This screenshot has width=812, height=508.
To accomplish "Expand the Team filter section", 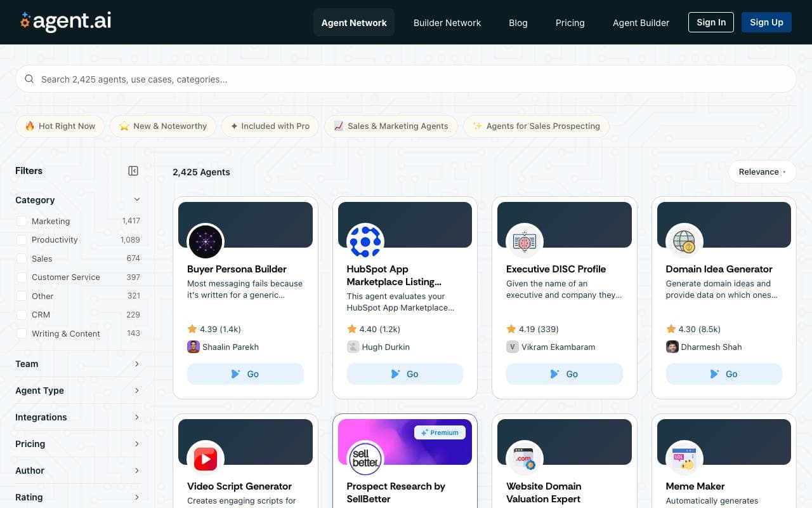I will (77, 364).
